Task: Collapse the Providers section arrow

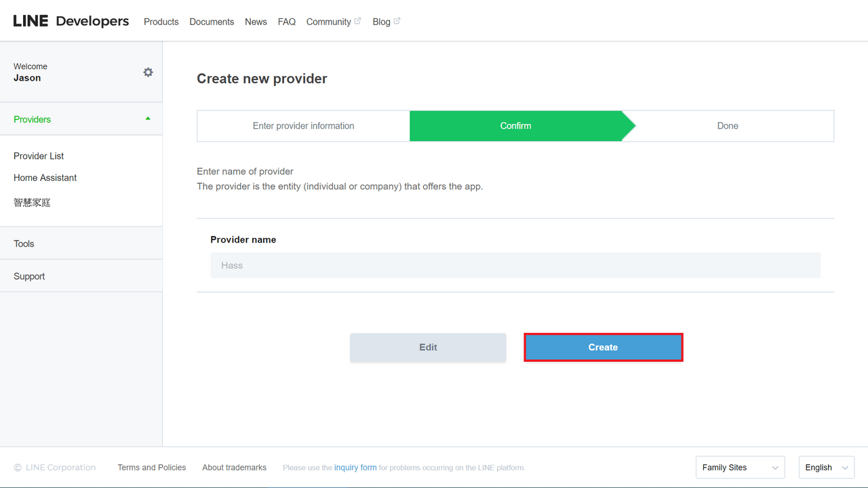Action: 148,119
